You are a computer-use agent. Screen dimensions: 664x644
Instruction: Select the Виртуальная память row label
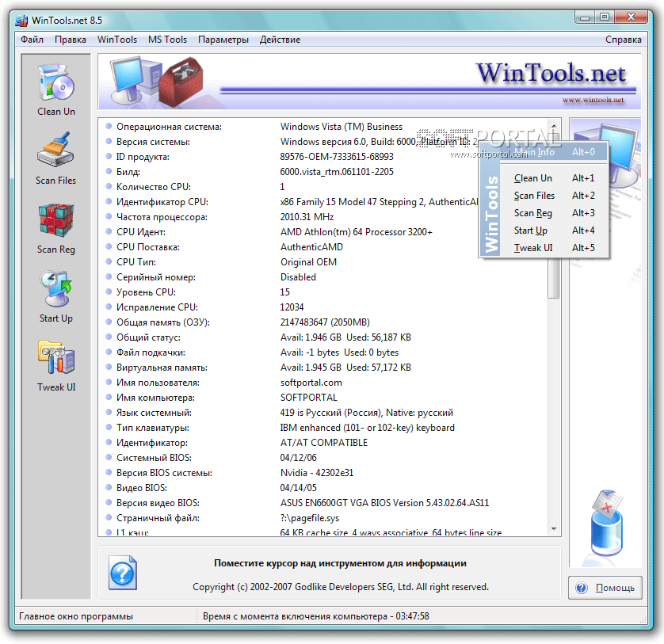click(162, 368)
